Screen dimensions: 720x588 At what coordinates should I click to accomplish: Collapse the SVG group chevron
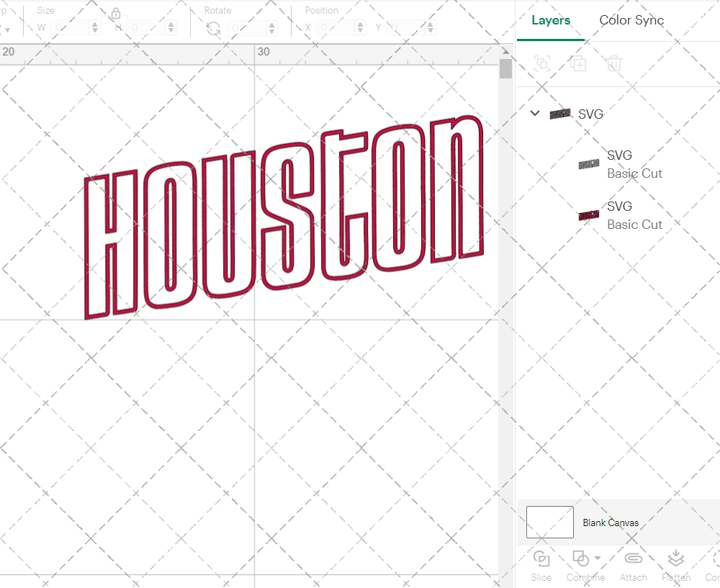[x=534, y=113]
